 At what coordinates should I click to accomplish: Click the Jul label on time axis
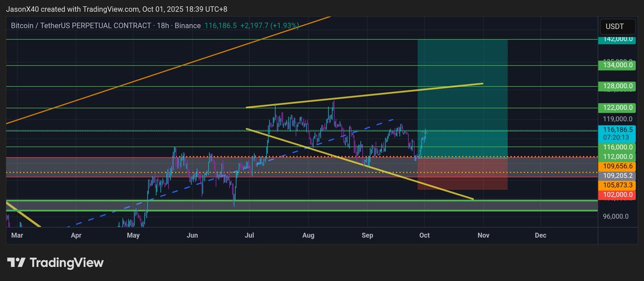[250, 235]
